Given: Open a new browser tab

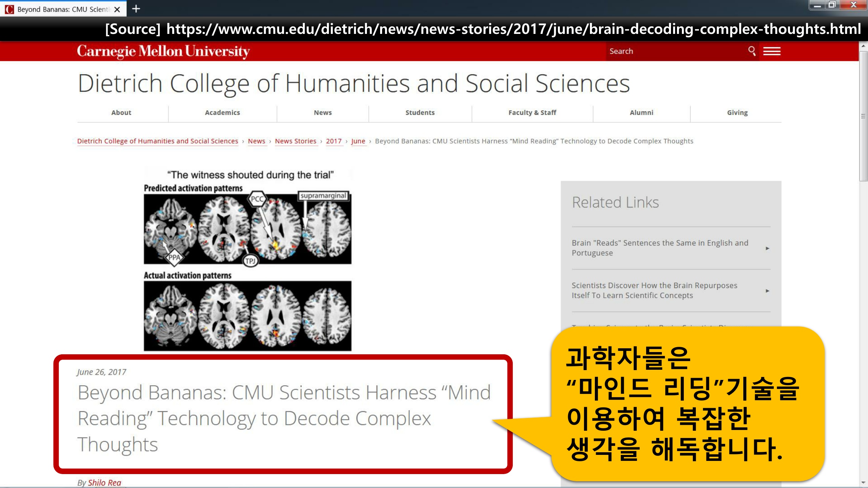Looking at the screenshot, I should click(136, 9).
